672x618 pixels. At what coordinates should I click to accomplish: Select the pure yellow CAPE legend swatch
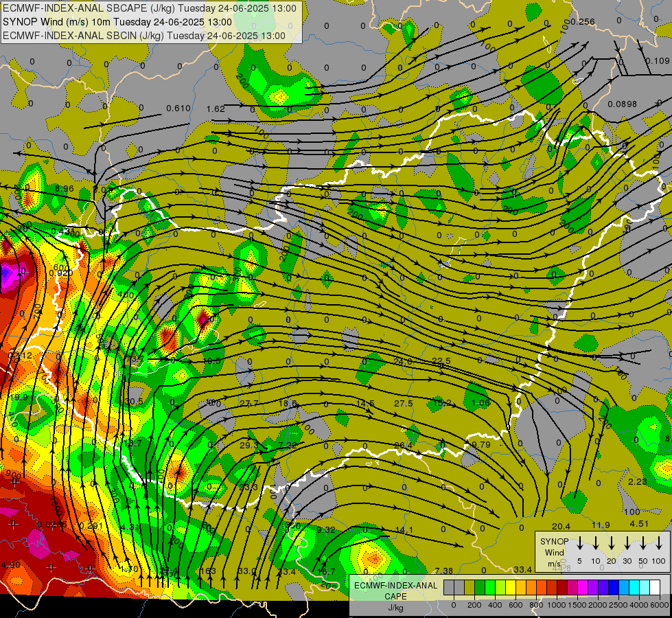511,588
